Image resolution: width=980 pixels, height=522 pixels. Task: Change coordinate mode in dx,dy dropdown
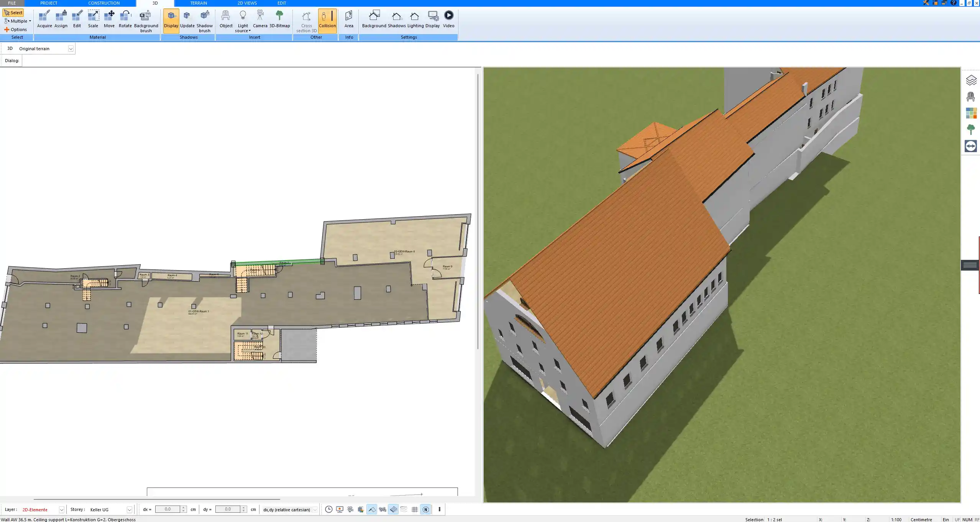[314, 509]
